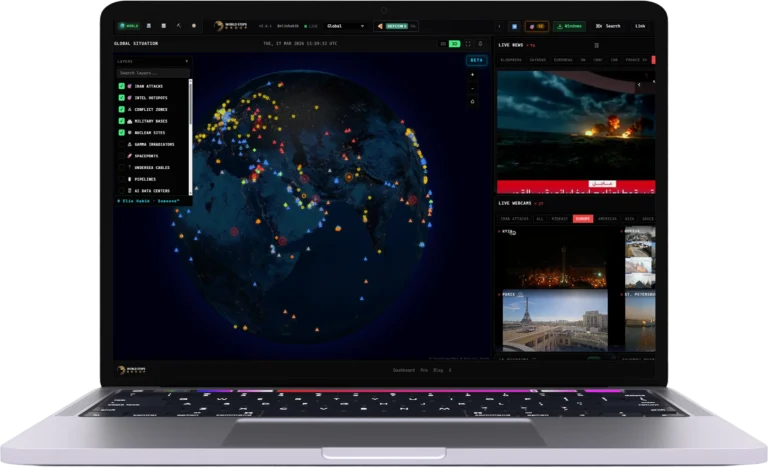This screenshot has width=768, height=474.
Task: Click the Link button in top bar
Action: coord(640,26)
